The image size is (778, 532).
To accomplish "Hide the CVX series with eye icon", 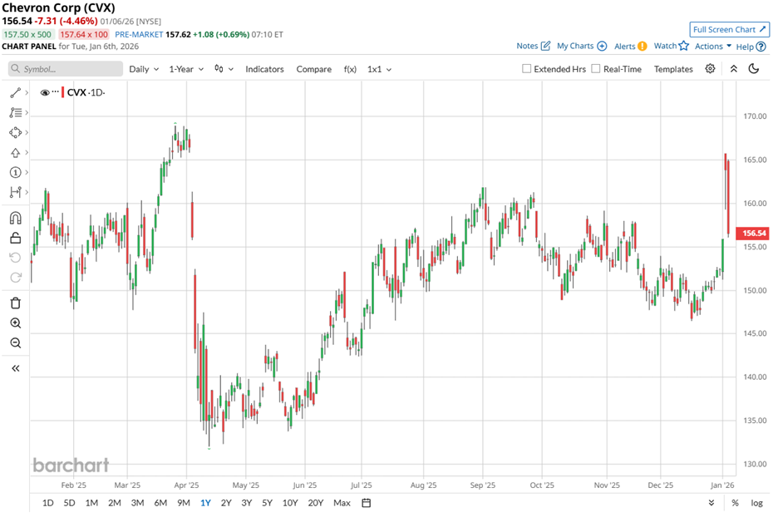I will click(45, 92).
